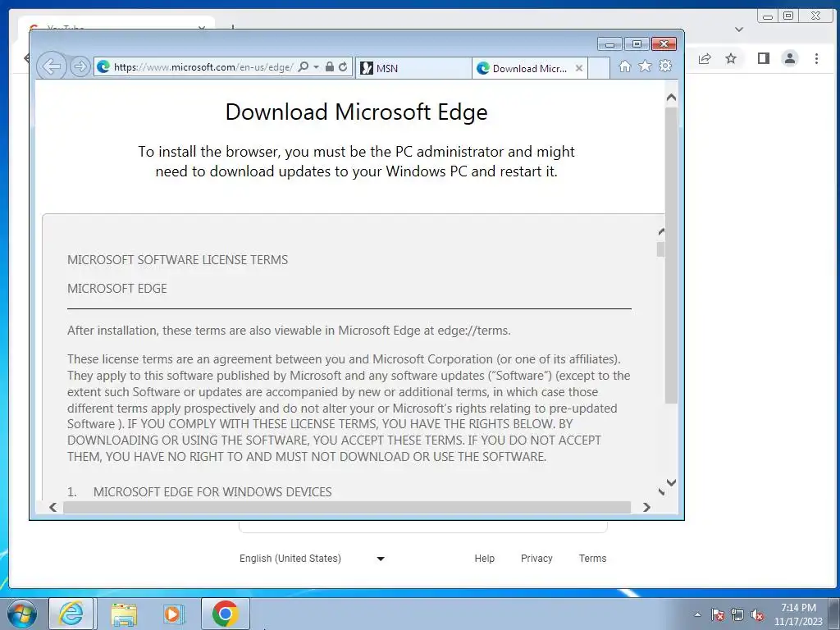Go to the IE home page
The height and width of the screenshot is (630, 840).
click(x=624, y=66)
